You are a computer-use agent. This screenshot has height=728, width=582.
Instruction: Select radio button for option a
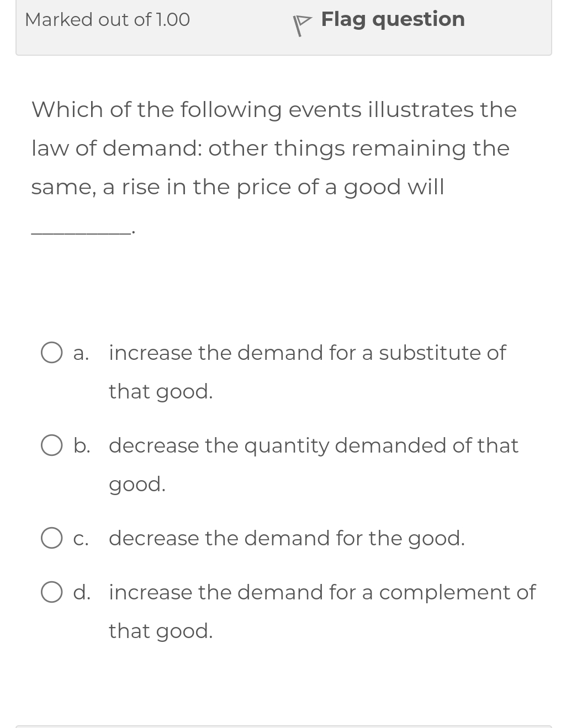(52, 352)
